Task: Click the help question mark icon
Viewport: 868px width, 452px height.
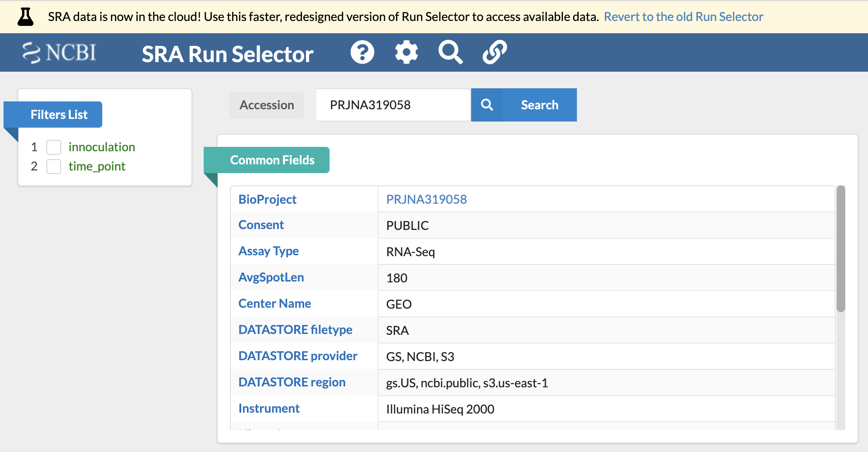Action: pyautogui.click(x=362, y=52)
